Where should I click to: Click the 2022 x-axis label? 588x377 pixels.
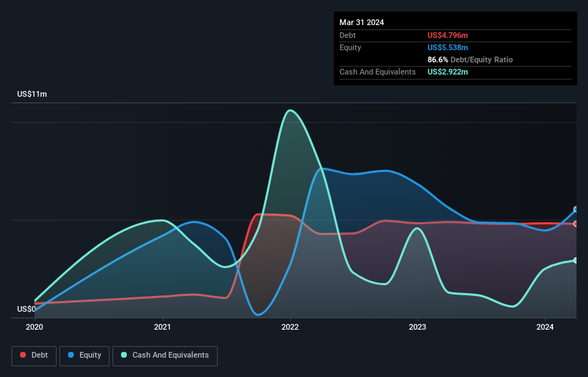coord(290,327)
